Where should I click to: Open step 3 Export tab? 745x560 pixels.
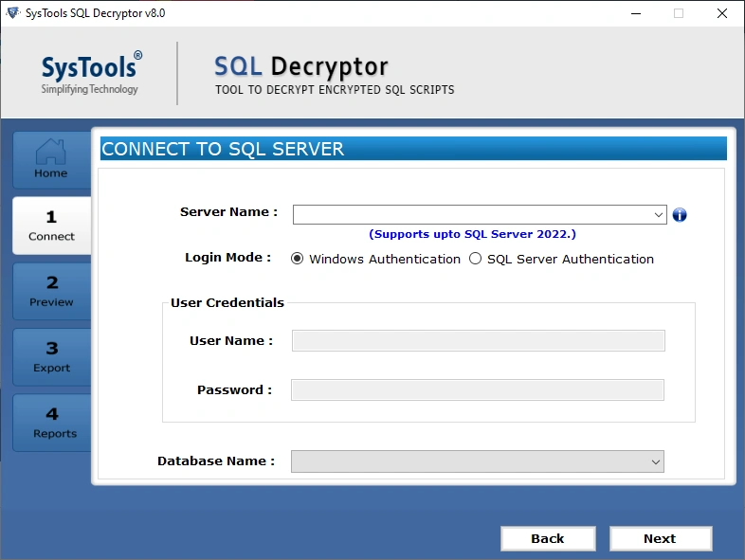51,357
